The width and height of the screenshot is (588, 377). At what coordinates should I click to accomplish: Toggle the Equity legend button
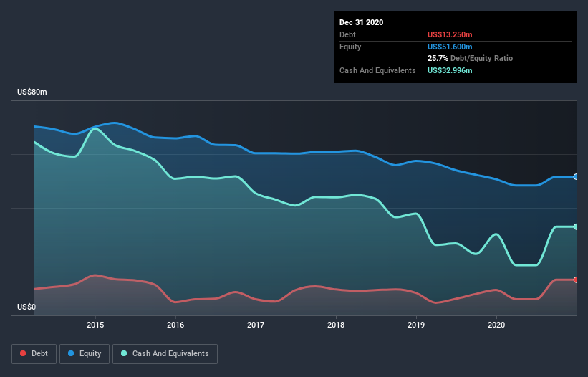tap(85, 354)
